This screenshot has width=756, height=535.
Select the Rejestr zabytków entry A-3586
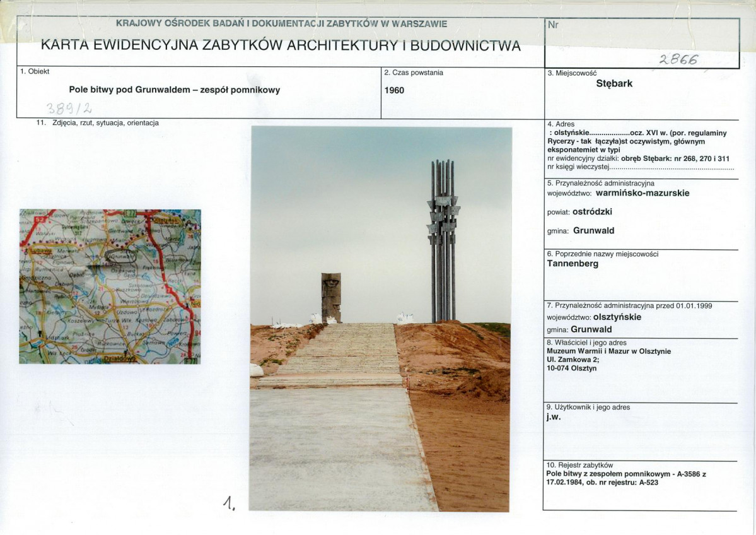coord(626,478)
